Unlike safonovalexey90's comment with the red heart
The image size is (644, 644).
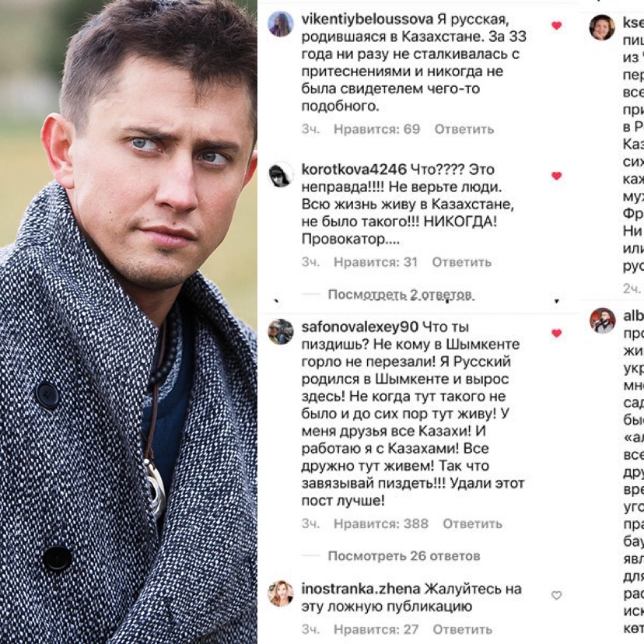tap(557, 333)
